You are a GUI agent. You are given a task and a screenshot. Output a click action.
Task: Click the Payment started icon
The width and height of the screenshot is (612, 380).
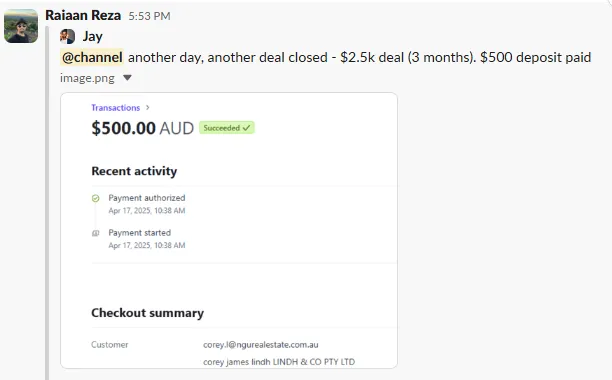click(95, 233)
